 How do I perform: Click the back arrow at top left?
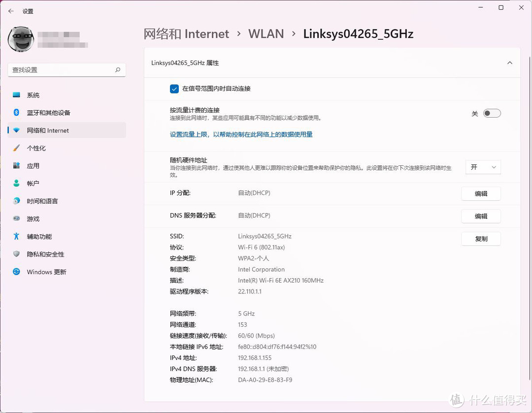click(x=11, y=11)
